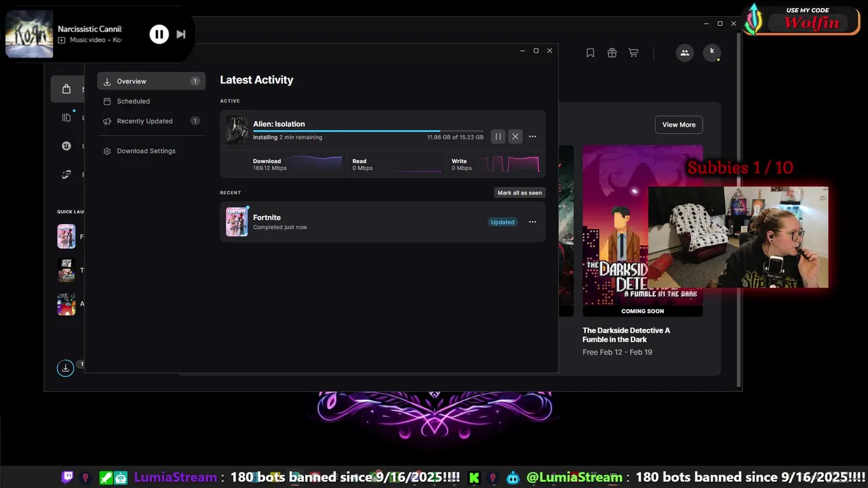Launch the Among Us Quick Launch icon
The width and height of the screenshot is (868, 488).
coord(66,304)
